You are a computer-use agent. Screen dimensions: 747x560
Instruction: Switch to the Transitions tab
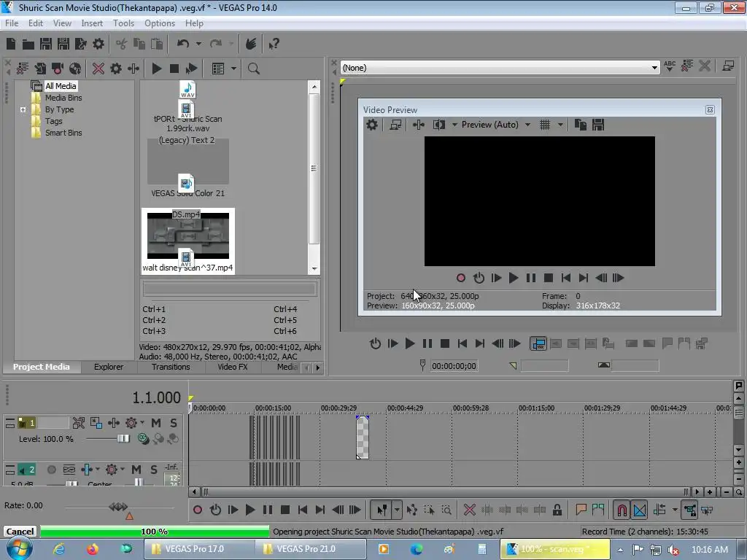pyautogui.click(x=171, y=367)
